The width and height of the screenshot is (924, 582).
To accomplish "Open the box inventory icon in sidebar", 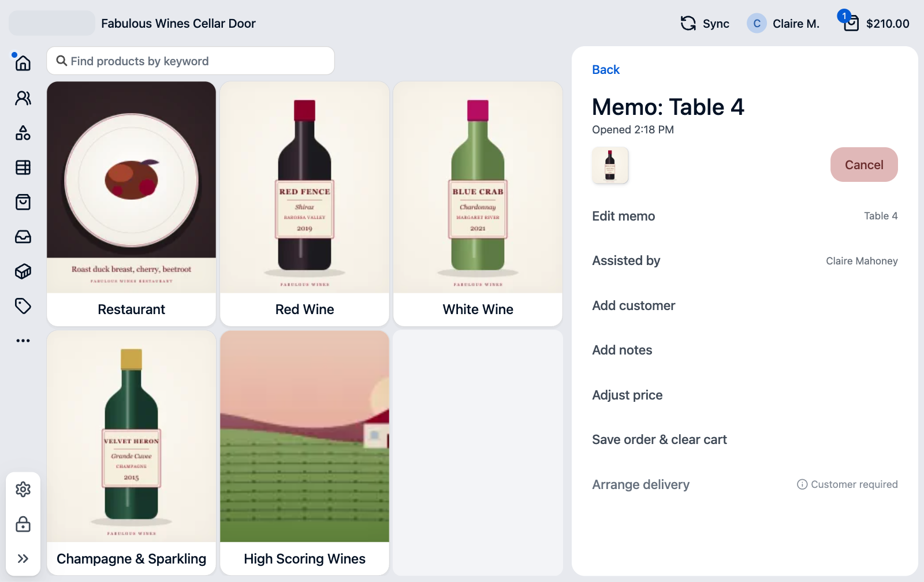I will 23,271.
